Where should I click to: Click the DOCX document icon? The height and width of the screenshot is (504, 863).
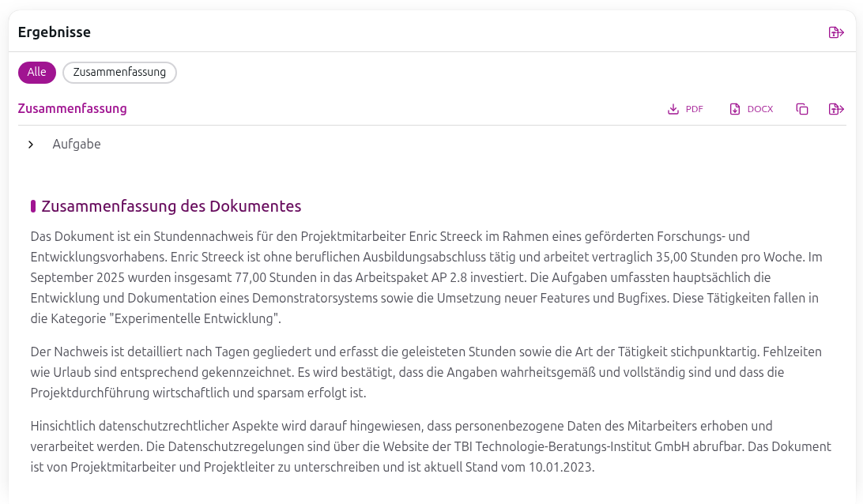pyautogui.click(x=733, y=108)
